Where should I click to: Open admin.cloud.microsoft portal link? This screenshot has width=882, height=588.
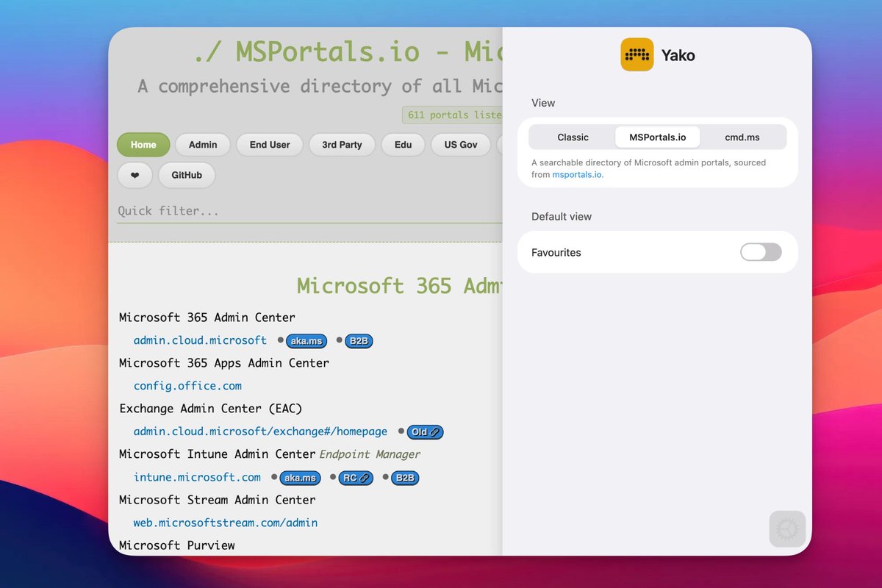pos(200,340)
